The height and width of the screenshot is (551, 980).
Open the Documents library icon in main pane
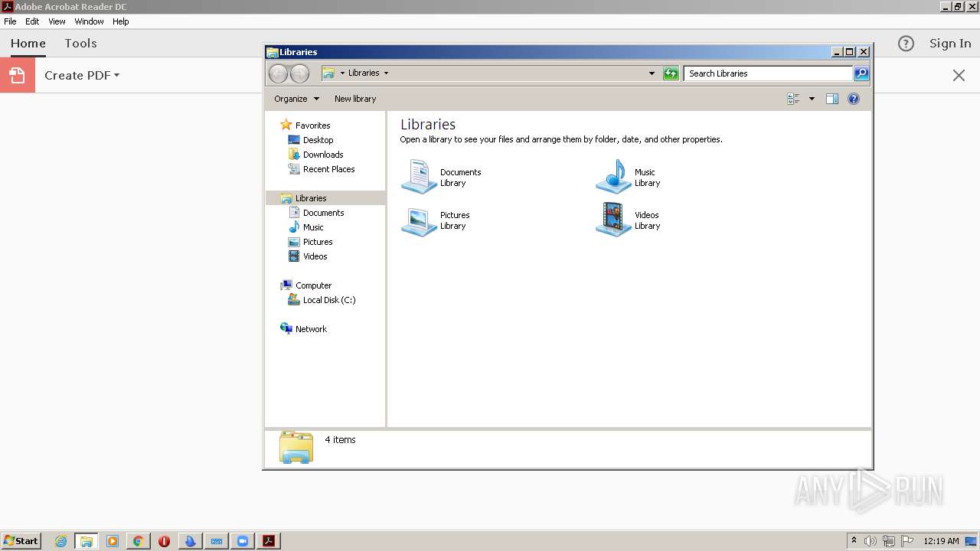419,177
